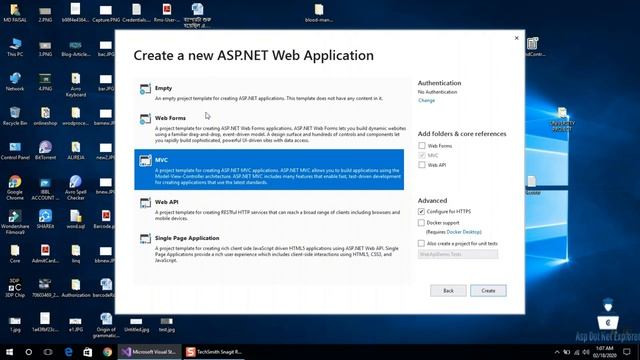
Task: Open Recycle Bin on desktop
Action: point(15,116)
